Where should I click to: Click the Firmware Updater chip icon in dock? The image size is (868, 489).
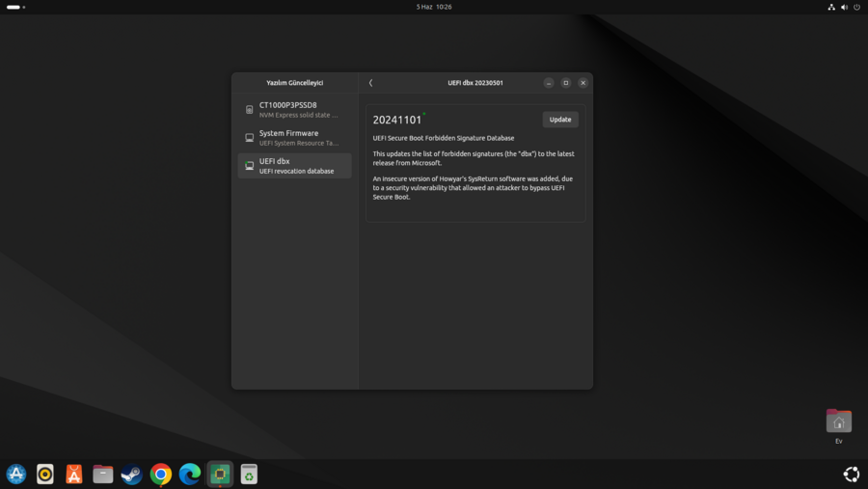pyautogui.click(x=220, y=474)
